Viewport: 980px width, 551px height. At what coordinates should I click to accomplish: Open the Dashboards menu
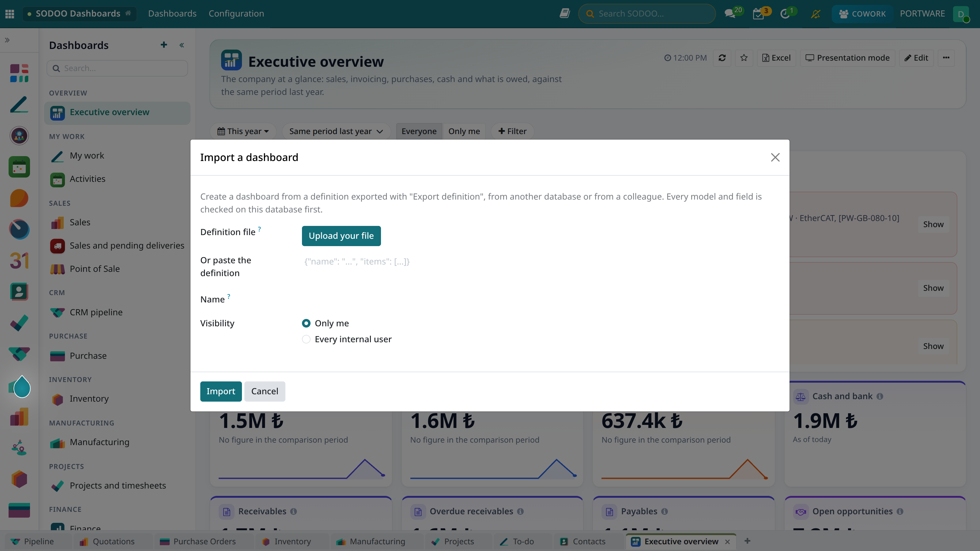click(x=172, y=14)
